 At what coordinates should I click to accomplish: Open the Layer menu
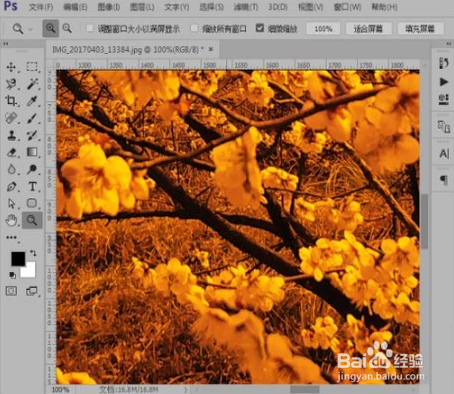point(142,7)
